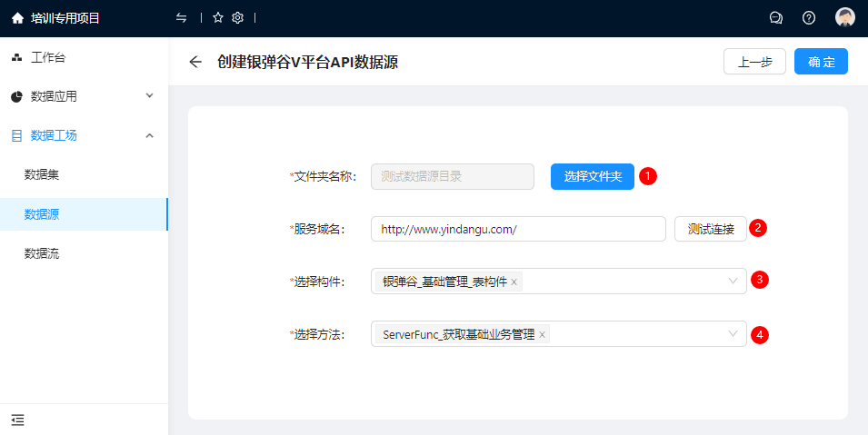The image size is (868, 435).
Task: Open settings gear icon in top bar
Action: pos(237,18)
